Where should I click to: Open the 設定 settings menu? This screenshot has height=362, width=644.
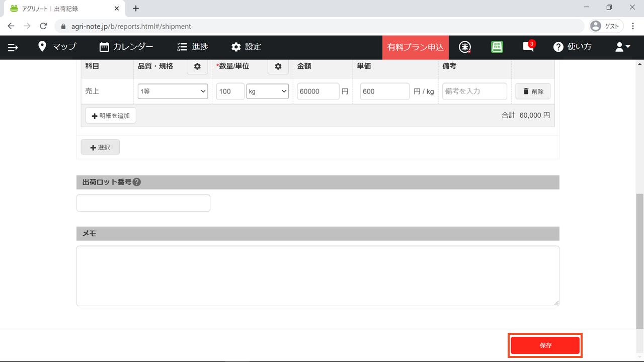(x=246, y=47)
